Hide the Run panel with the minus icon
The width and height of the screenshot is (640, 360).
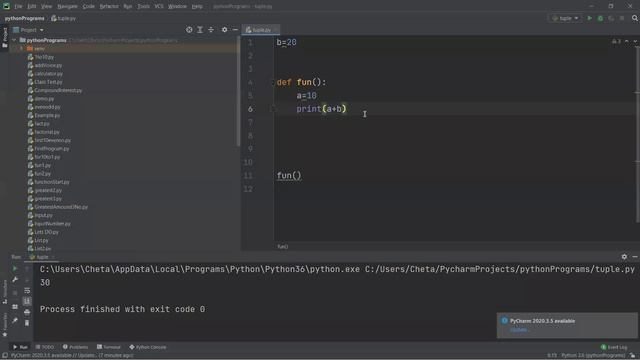(635, 257)
